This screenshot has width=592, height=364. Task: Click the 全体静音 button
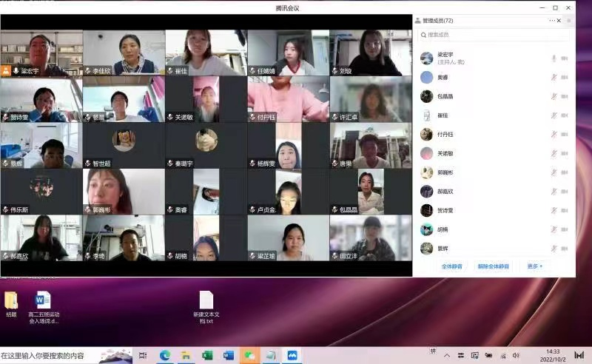click(452, 266)
